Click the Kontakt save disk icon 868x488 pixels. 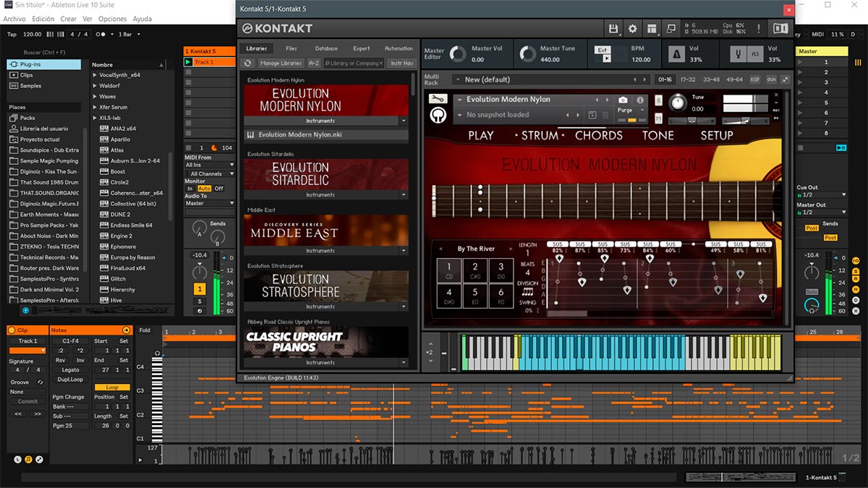[x=613, y=29]
